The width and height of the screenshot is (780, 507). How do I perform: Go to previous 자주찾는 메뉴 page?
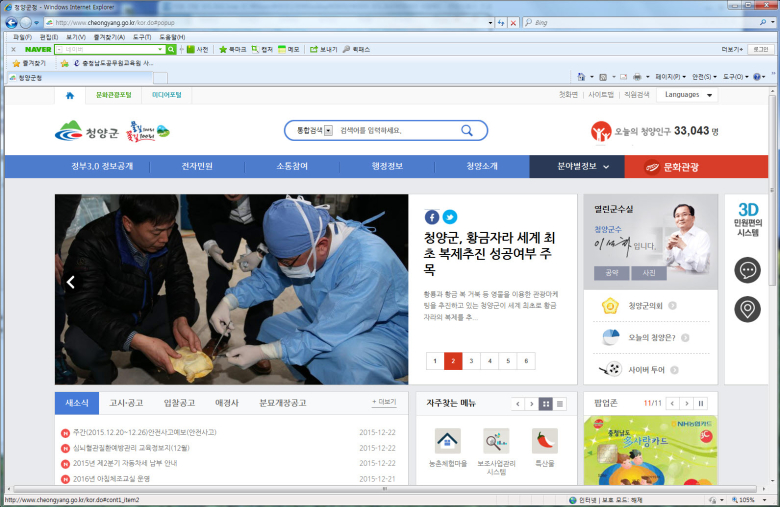518,404
